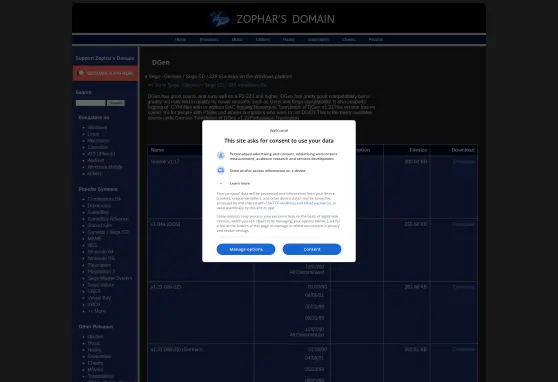
Task: Click the personalised advertising person icon
Action: pos(221,156)
